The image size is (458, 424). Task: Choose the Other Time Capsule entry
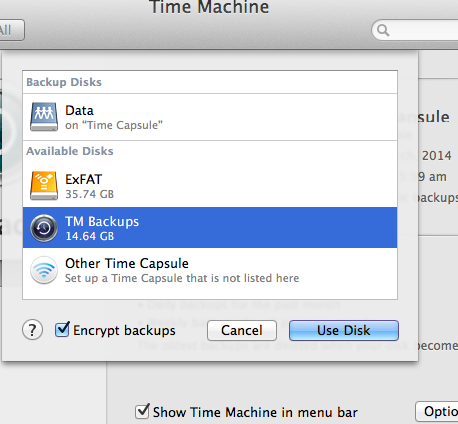(x=210, y=270)
